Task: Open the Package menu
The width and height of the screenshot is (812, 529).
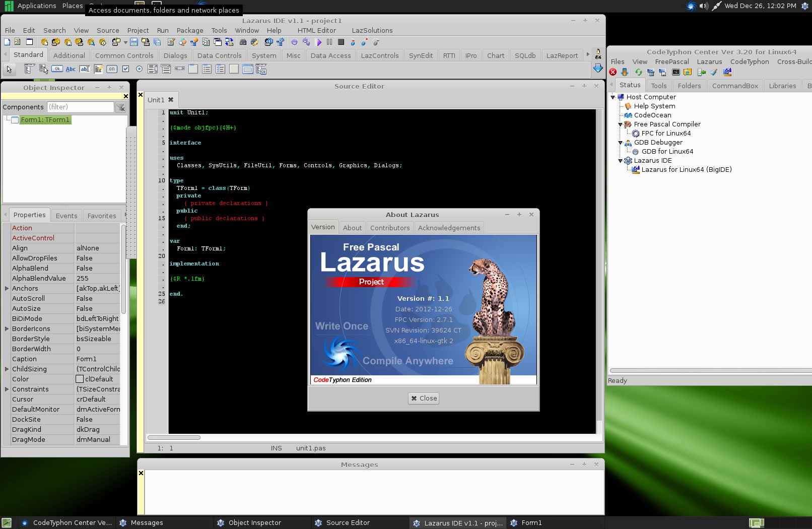Action: 190,30
